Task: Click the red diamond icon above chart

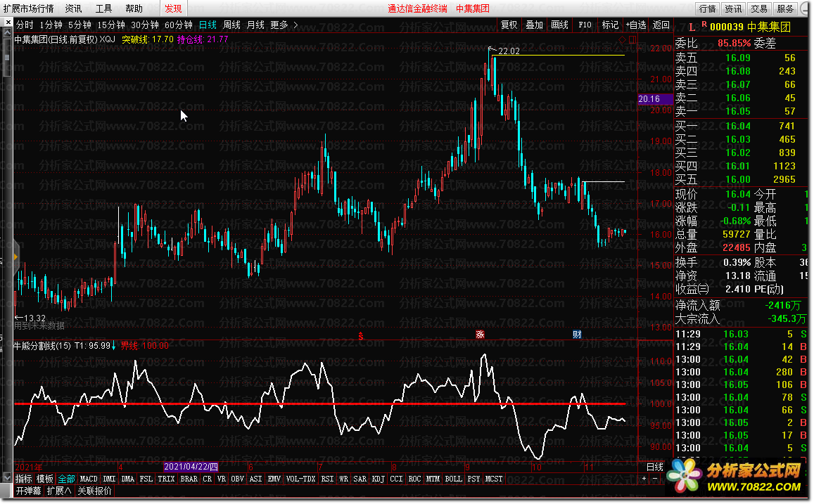Action: point(622,40)
